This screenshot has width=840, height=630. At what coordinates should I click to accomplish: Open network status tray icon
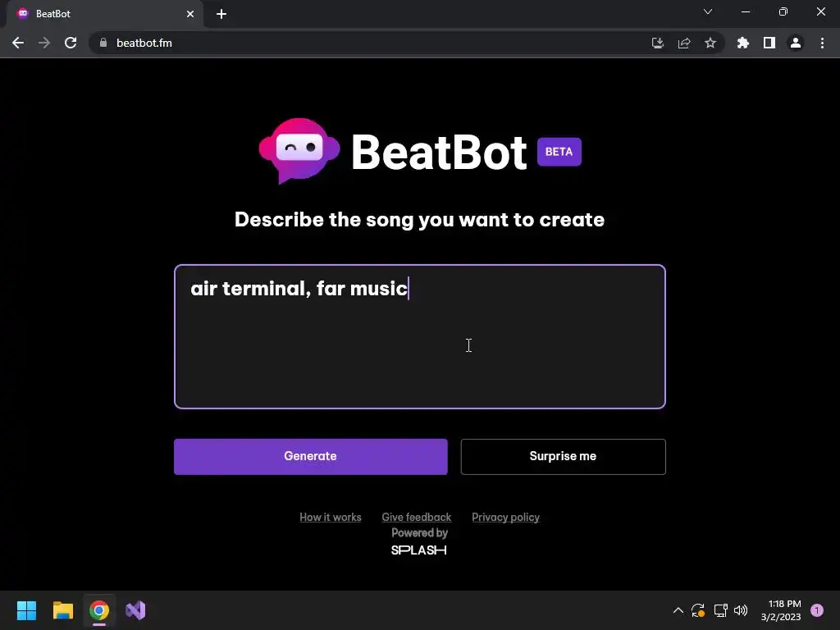720,610
